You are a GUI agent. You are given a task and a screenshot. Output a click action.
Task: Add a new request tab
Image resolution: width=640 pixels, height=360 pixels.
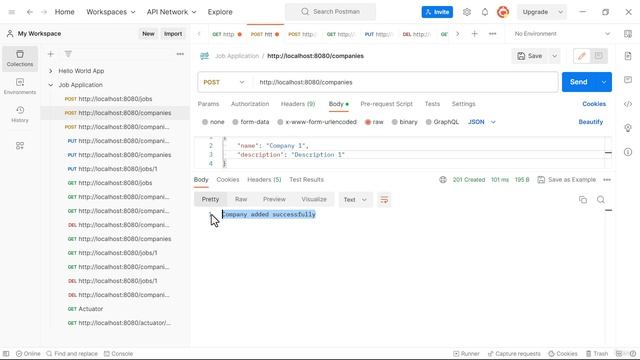coord(474,34)
